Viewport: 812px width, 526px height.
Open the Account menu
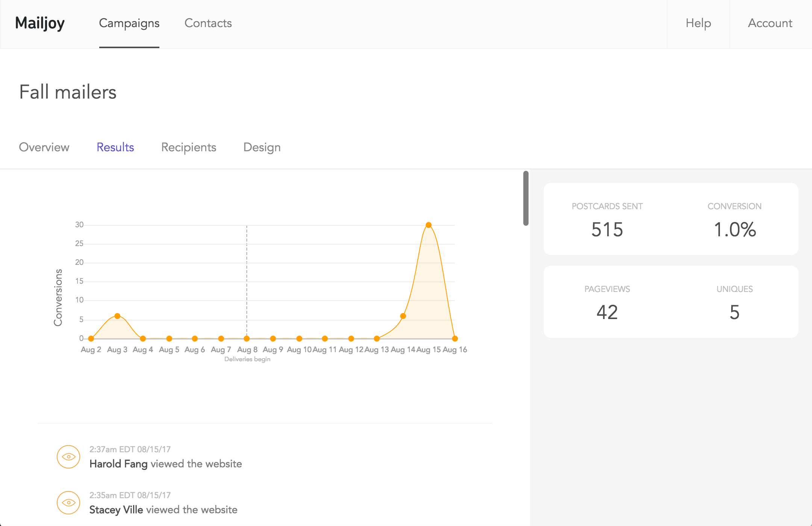coord(770,23)
